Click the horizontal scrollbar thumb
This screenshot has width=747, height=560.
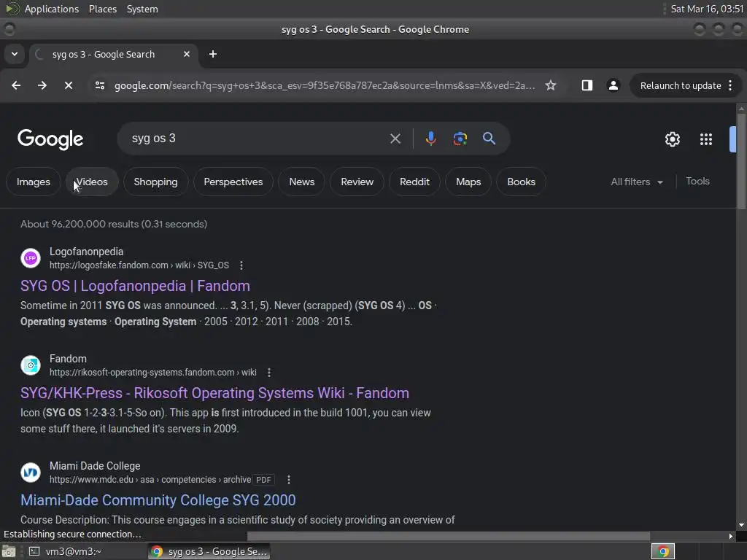point(449,536)
